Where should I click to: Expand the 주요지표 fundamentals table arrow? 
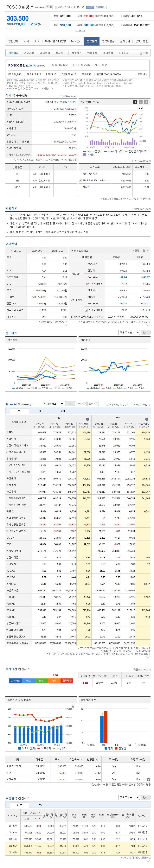(x=66, y=326)
